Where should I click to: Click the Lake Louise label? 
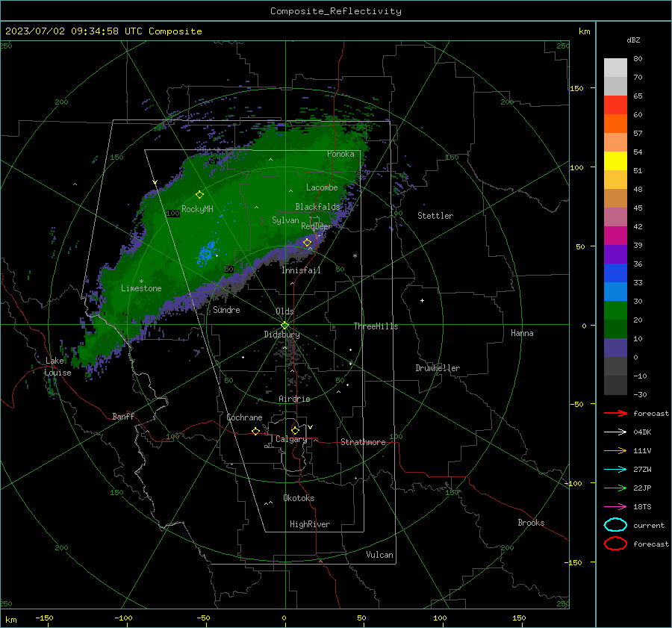tap(58, 367)
